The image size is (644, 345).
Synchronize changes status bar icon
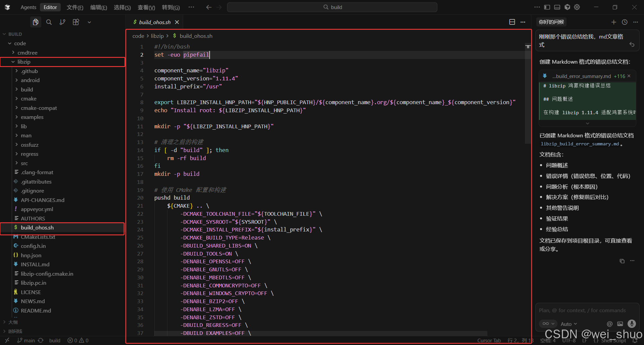(41, 340)
